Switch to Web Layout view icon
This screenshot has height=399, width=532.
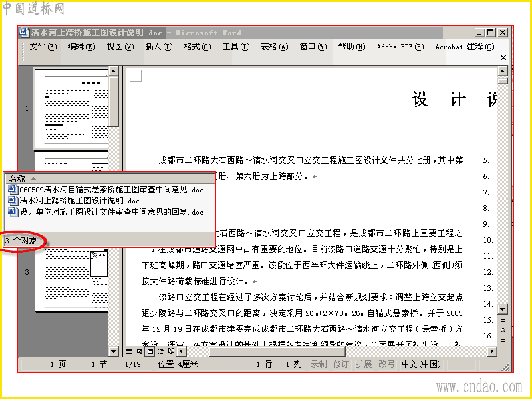point(139,352)
